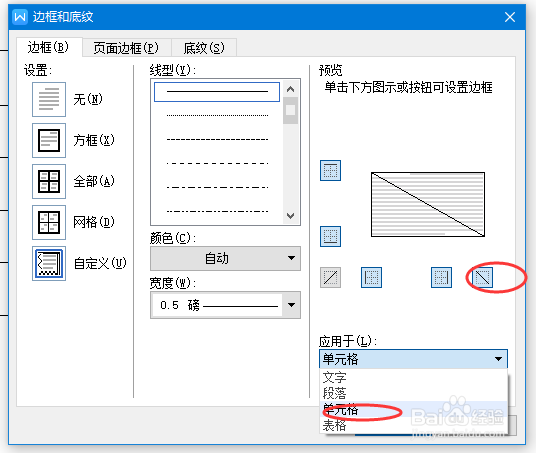The width and height of the screenshot is (536, 453).
Task: Toggle the right border button in preview
Action: (441, 277)
